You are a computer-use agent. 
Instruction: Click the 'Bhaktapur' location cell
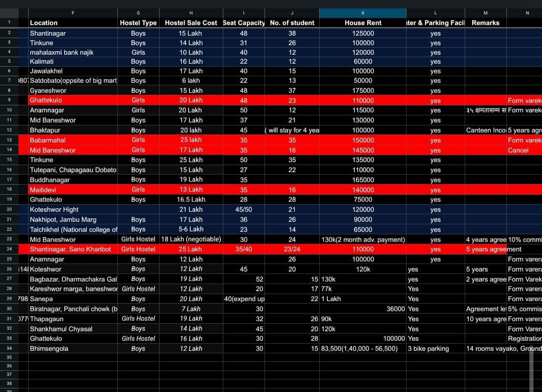pyautogui.click(x=73, y=130)
